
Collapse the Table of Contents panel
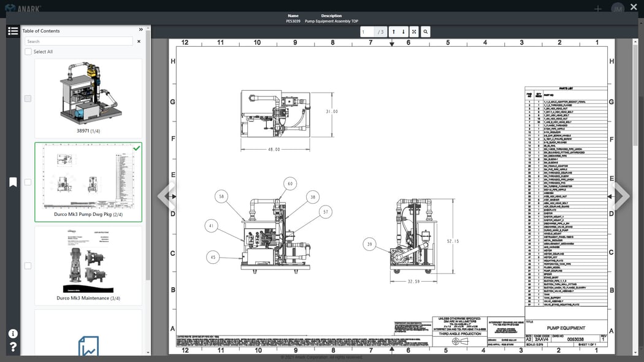pyautogui.click(x=141, y=29)
